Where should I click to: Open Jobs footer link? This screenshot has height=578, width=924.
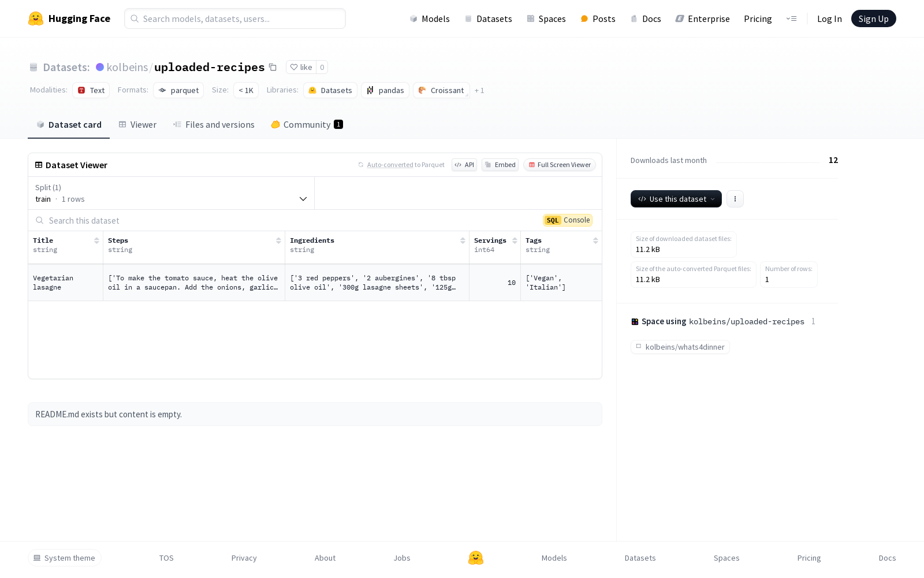click(402, 558)
